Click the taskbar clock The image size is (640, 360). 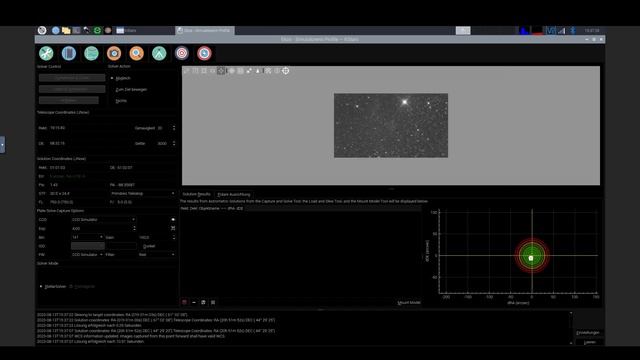591,30
